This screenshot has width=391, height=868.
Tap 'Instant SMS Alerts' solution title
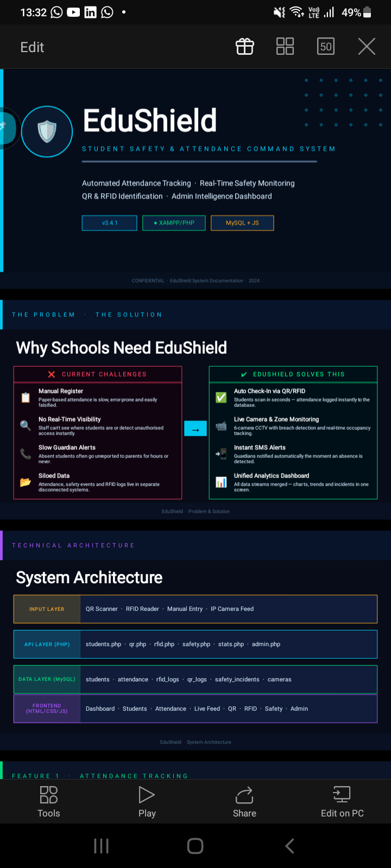coord(260,448)
